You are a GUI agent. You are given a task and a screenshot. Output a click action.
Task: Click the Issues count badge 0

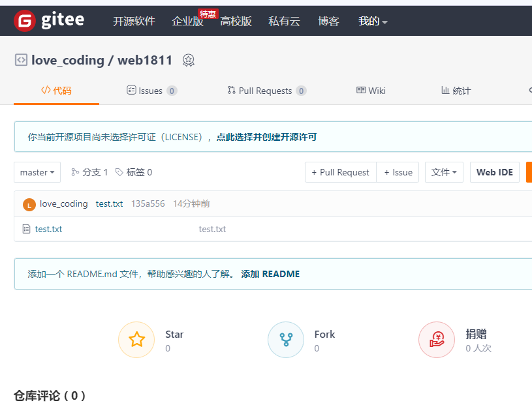(x=172, y=91)
